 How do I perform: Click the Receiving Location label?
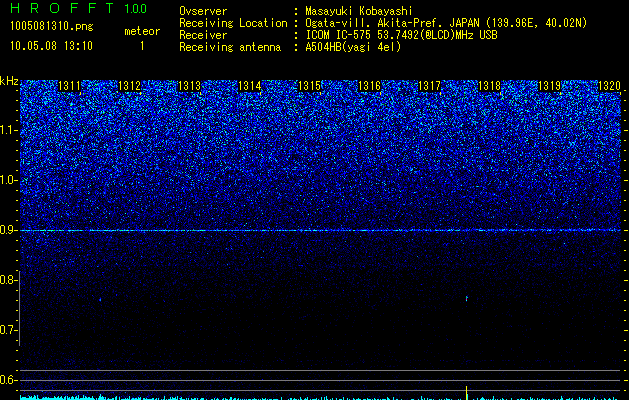tap(233, 23)
